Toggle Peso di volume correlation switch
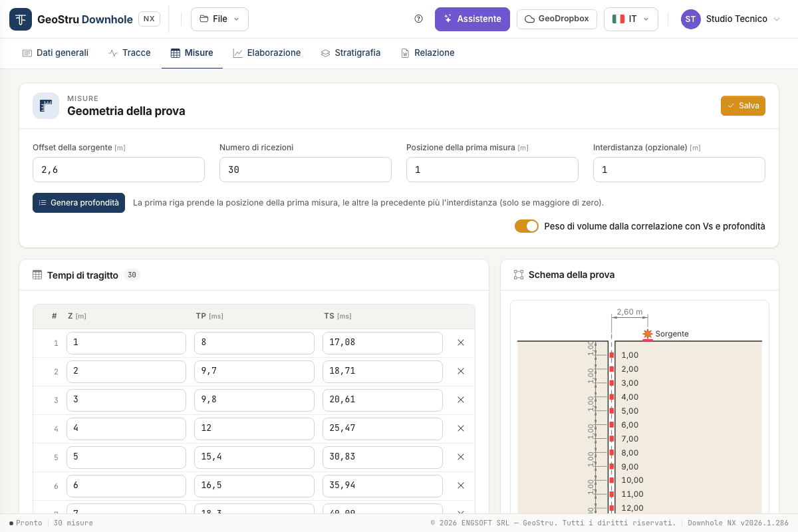 pos(527,226)
